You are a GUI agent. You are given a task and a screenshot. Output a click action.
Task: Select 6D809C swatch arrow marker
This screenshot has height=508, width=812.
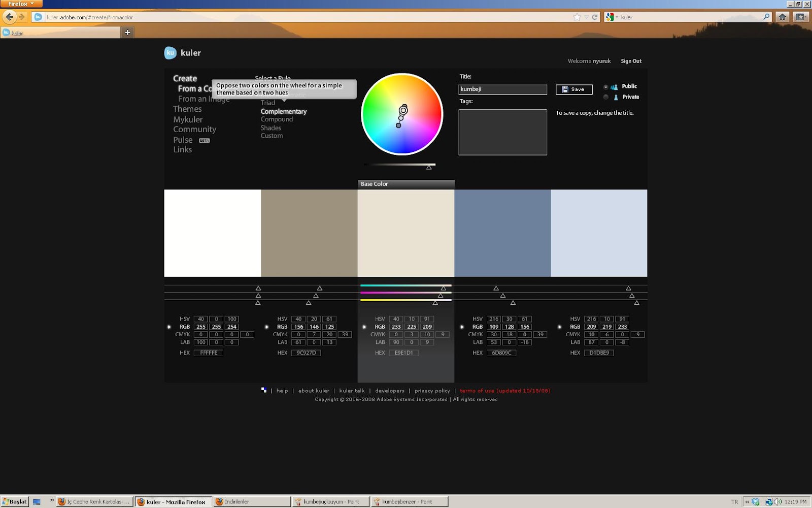[462, 327]
